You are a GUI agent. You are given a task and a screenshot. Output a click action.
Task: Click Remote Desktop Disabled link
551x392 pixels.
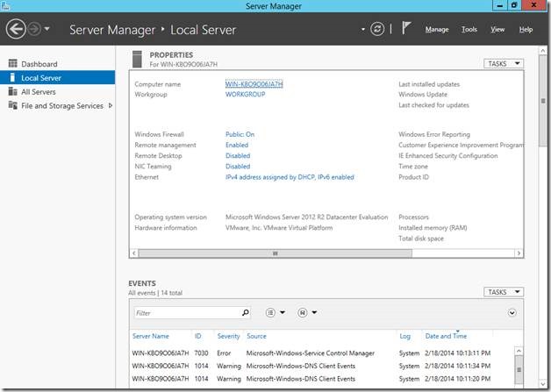click(238, 155)
